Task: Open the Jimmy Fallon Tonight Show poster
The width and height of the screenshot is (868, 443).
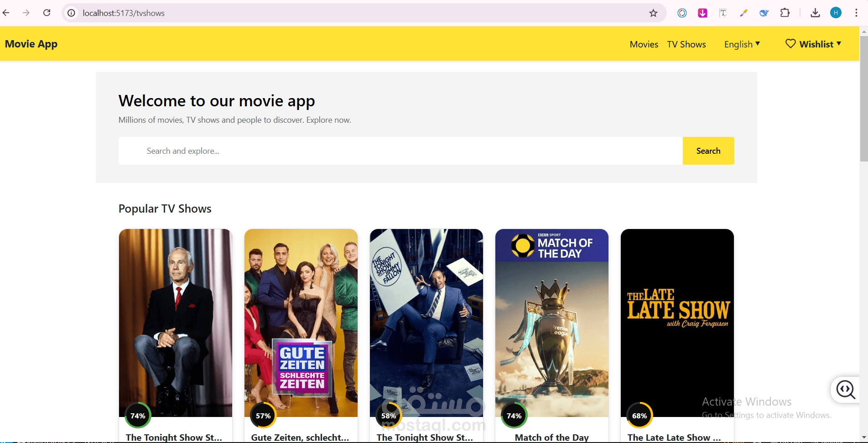Action: click(x=426, y=323)
